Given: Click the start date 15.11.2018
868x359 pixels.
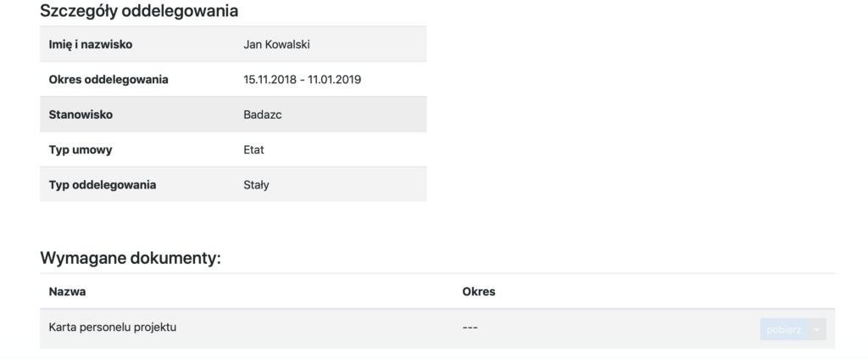Looking at the screenshot, I should coord(270,80).
